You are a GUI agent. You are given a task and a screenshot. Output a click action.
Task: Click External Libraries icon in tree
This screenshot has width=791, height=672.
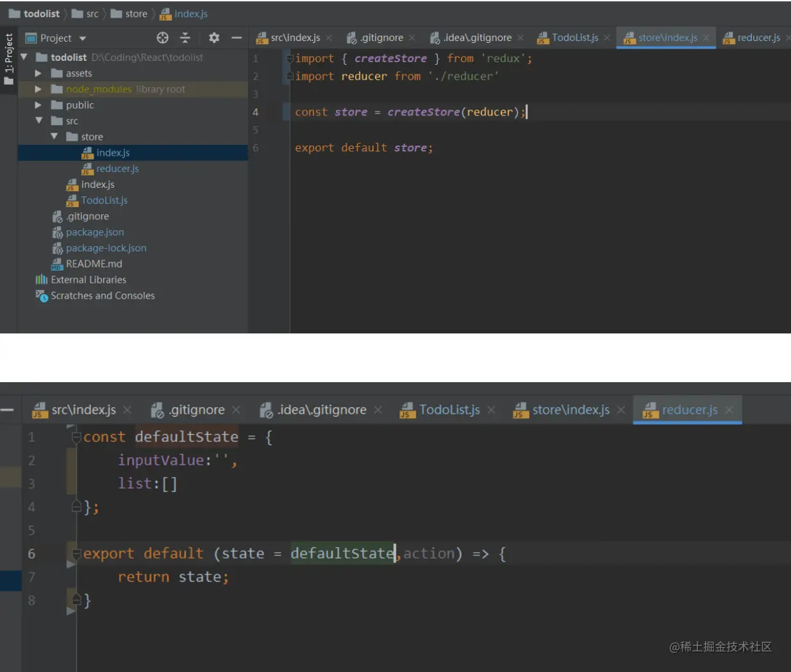42,280
